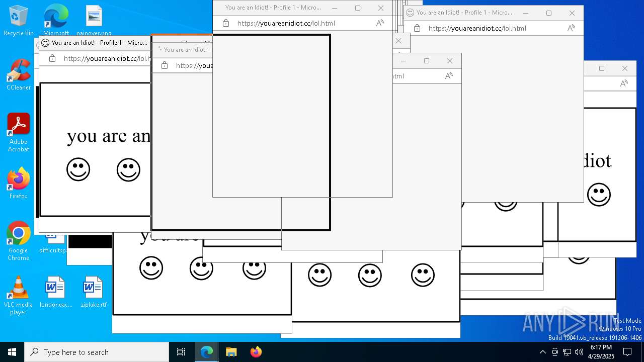Switch to Microsoft Edge in the taskbar
644x362 pixels.
207,352
